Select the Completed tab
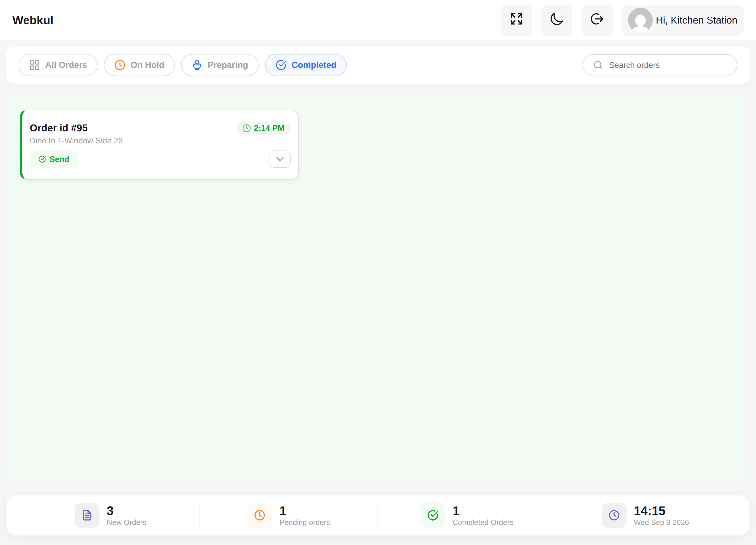 pos(306,65)
